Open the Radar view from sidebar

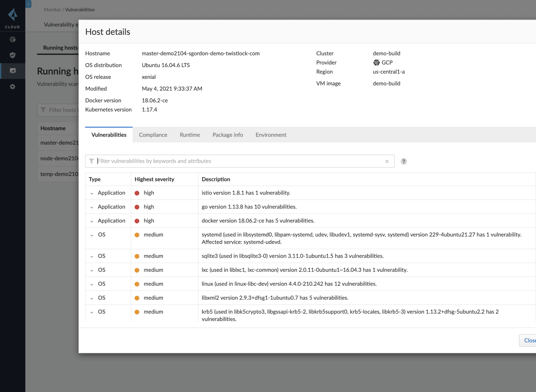click(12, 40)
